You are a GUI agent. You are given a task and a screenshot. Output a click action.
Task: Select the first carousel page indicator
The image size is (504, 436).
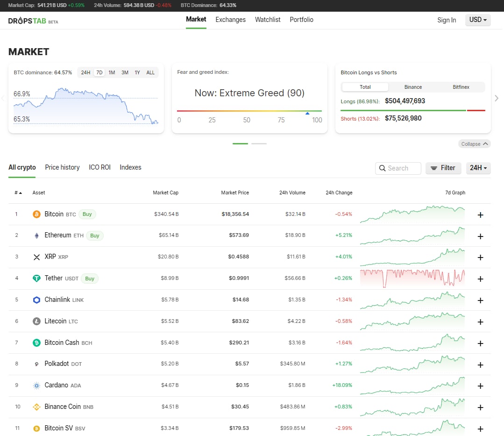point(240,144)
